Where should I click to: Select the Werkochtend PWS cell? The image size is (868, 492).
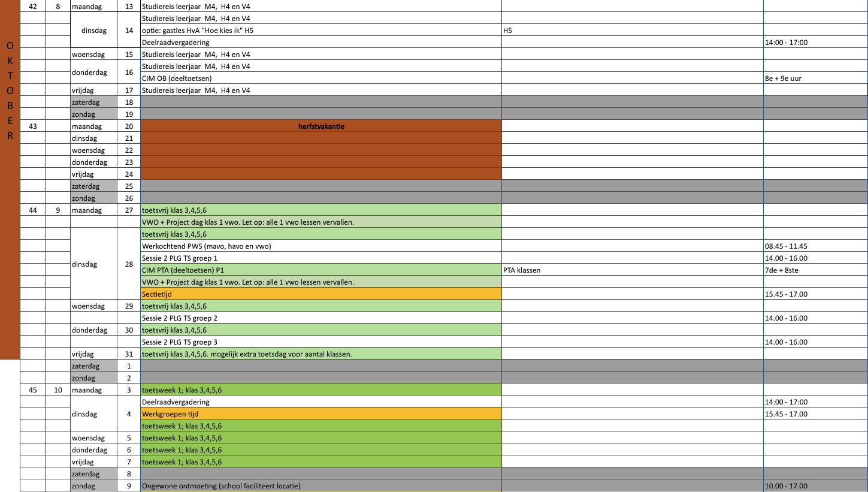pyautogui.click(x=321, y=246)
